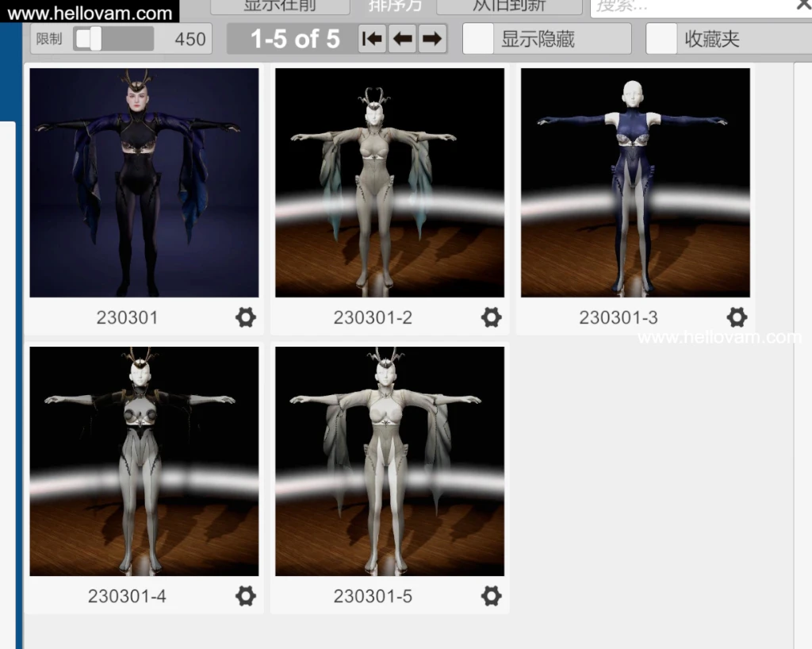The image size is (812, 649).
Task: Open the gear options for 230301-4
Action: [x=246, y=596]
